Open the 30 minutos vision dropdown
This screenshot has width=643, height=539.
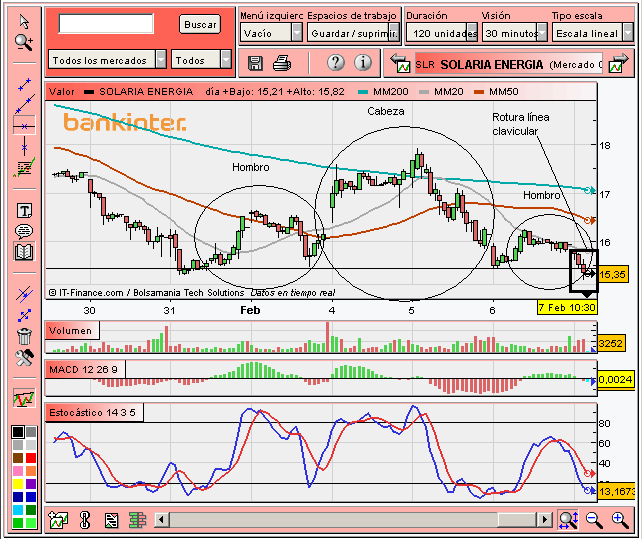click(x=515, y=33)
